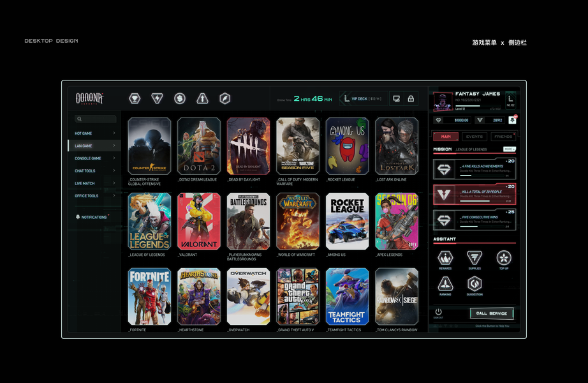Click the sidebar search input field
588x383 pixels.
click(x=95, y=119)
